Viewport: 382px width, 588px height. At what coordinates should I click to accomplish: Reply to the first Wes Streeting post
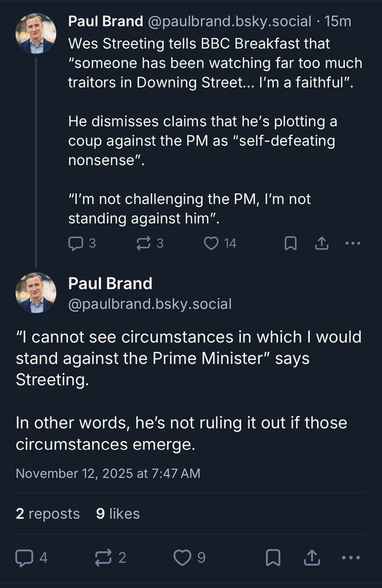coord(76,243)
